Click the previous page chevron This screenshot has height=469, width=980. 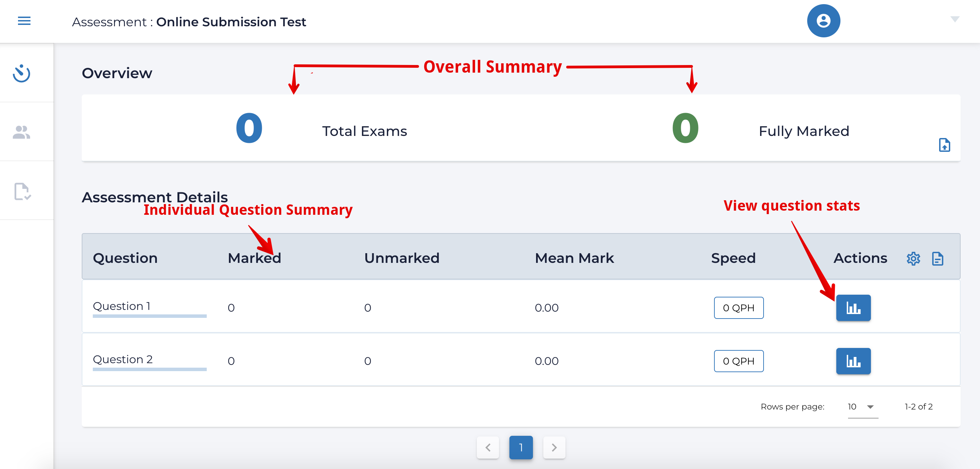488,448
